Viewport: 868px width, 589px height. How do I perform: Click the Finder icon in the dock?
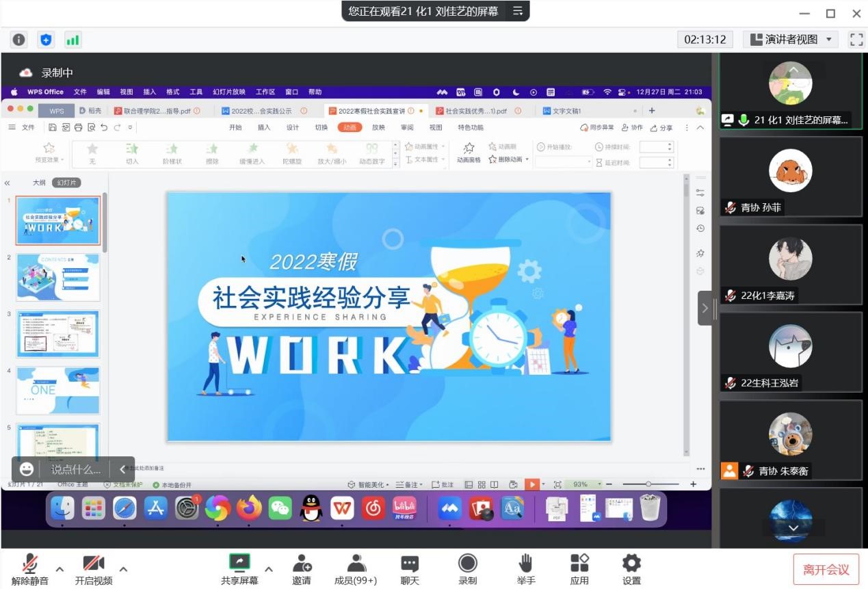pos(63,508)
